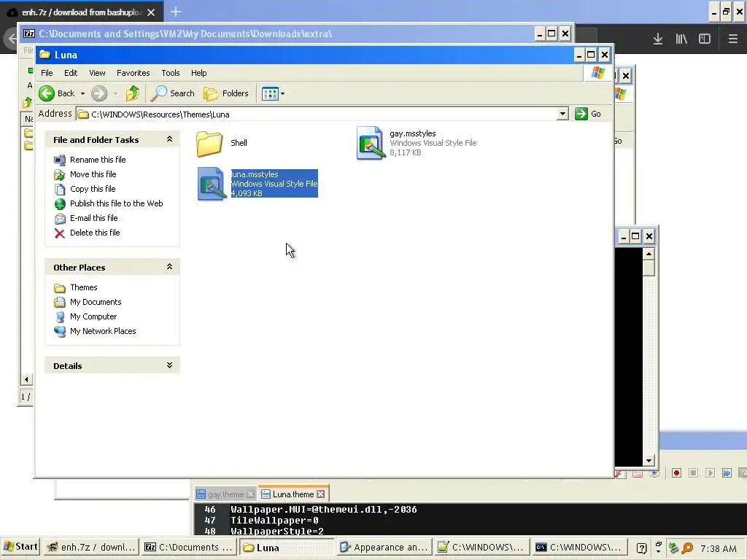
Task: Switch to the Notepad++ C:\WINDOWS taskbar button
Action: (483, 548)
